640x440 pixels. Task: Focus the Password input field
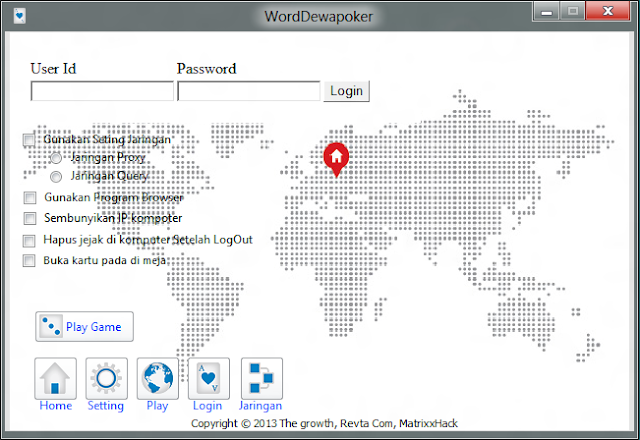coord(249,91)
